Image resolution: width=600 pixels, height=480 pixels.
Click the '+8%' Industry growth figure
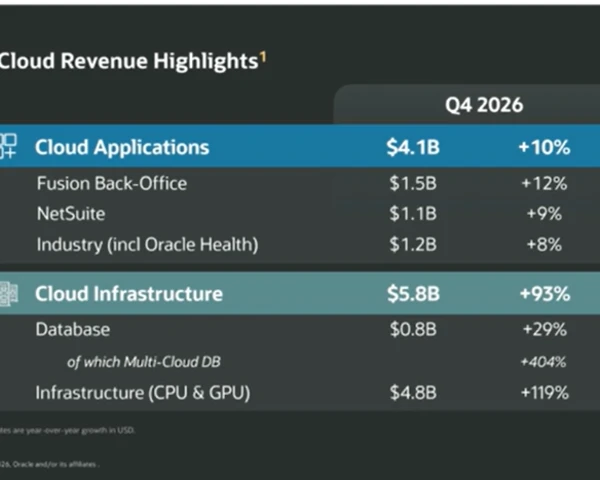544,244
